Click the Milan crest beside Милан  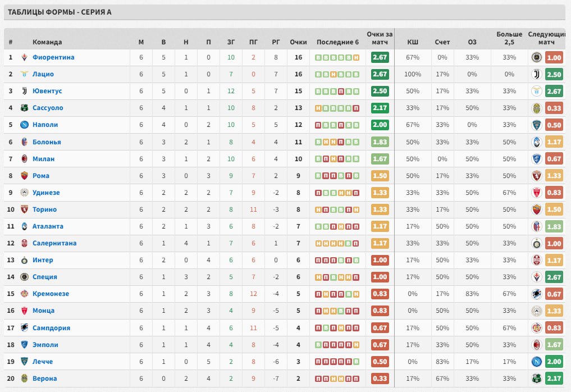click(24, 159)
